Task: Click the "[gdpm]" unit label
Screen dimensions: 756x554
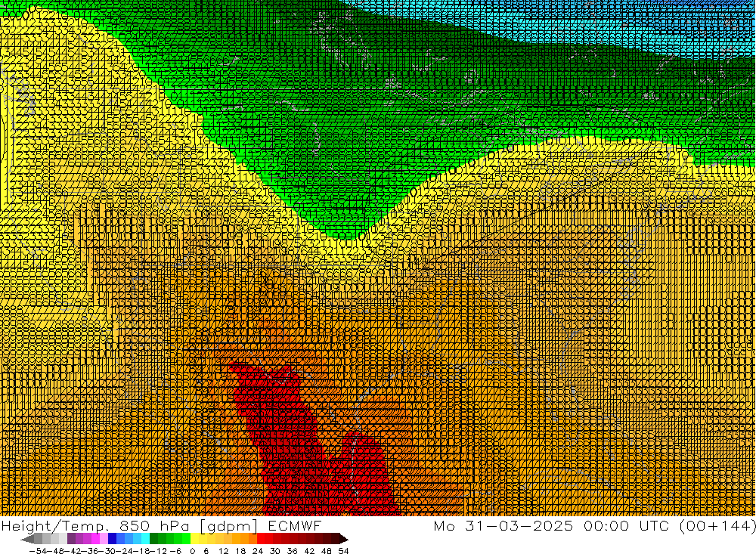Action: [229, 526]
